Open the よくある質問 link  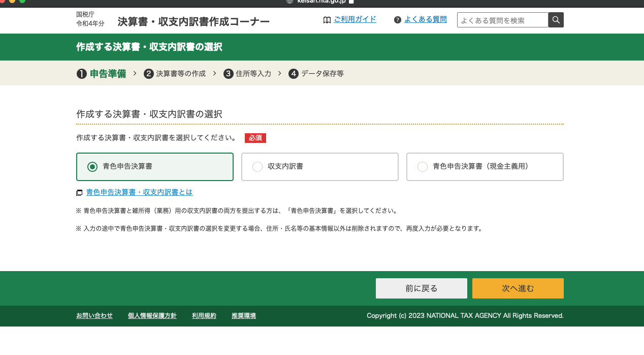coord(426,19)
